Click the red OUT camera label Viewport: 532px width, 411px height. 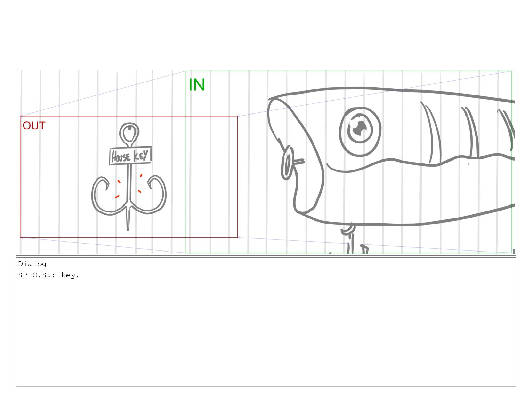click(34, 126)
